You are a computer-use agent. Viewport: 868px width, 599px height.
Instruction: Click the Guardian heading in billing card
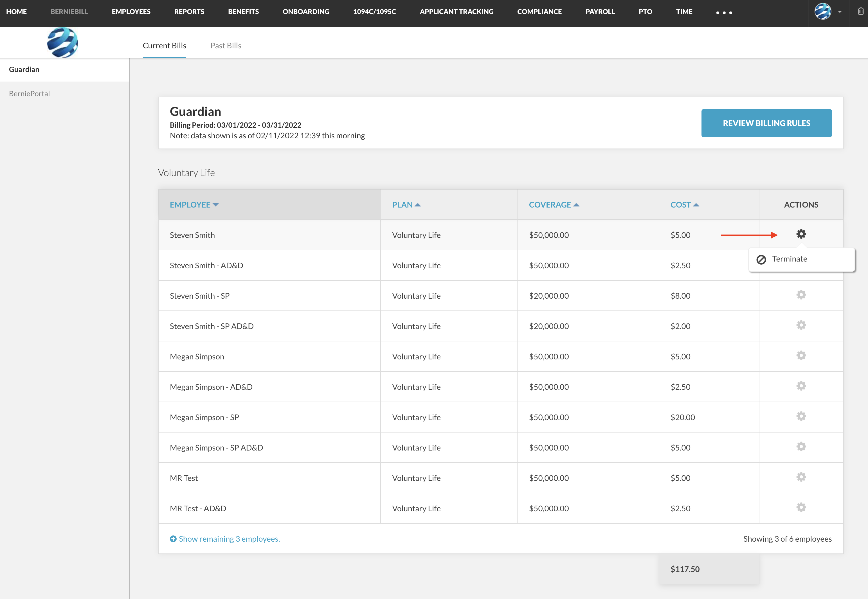click(x=195, y=111)
